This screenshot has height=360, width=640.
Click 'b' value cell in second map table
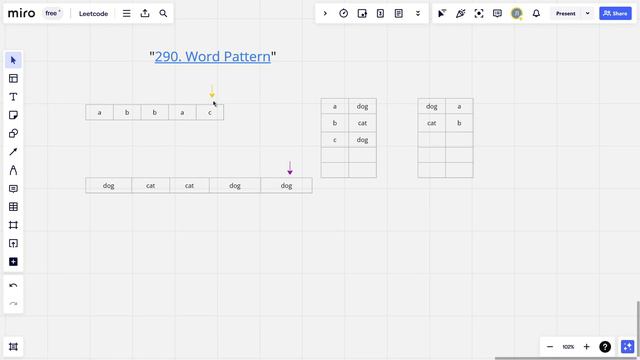(459, 123)
